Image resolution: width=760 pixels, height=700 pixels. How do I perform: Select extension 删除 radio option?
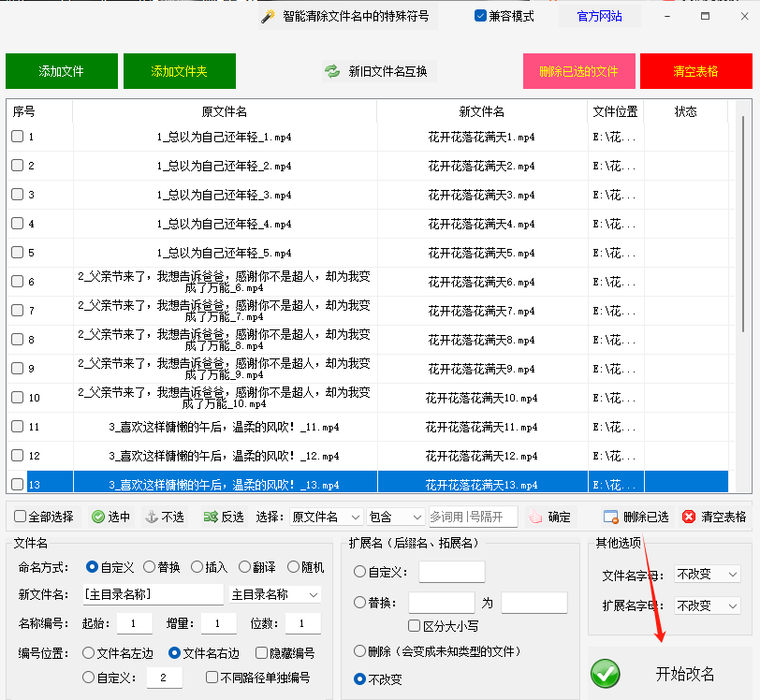tap(359, 650)
